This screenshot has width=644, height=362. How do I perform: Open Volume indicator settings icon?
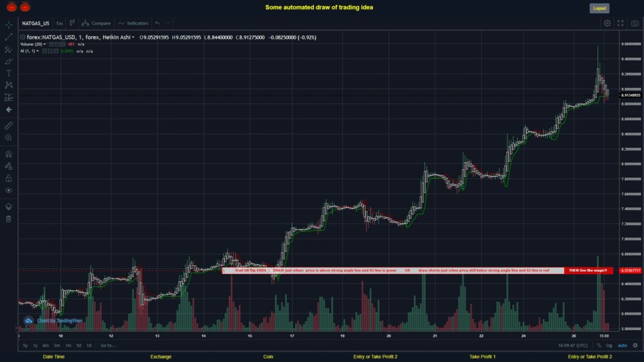tap(57, 45)
